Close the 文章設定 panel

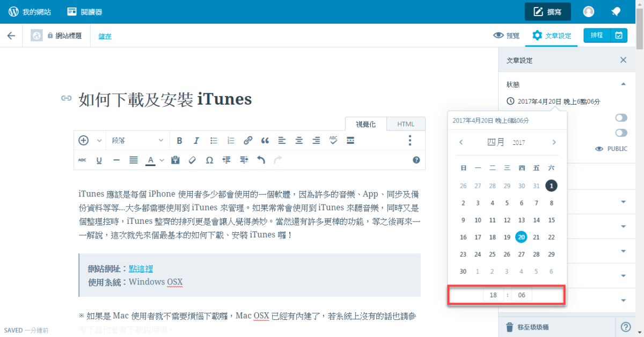click(623, 60)
